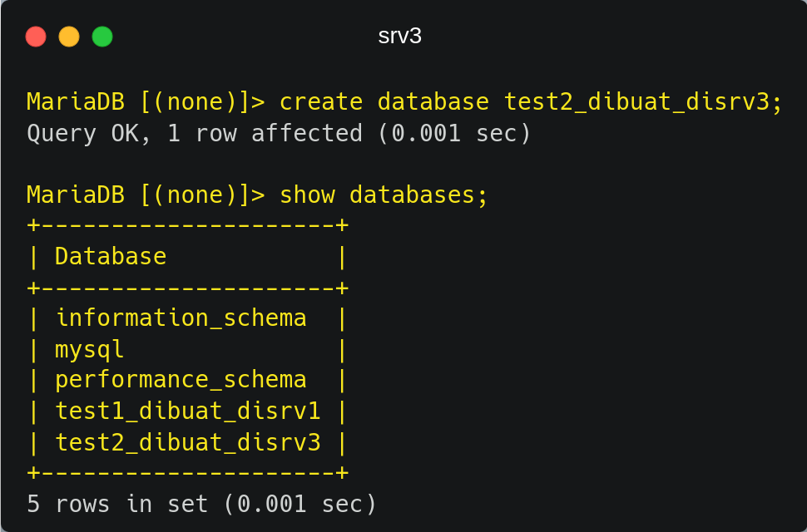This screenshot has width=807, height=532.
Task: Click the 'Database' table header
Action: (111, 256)
